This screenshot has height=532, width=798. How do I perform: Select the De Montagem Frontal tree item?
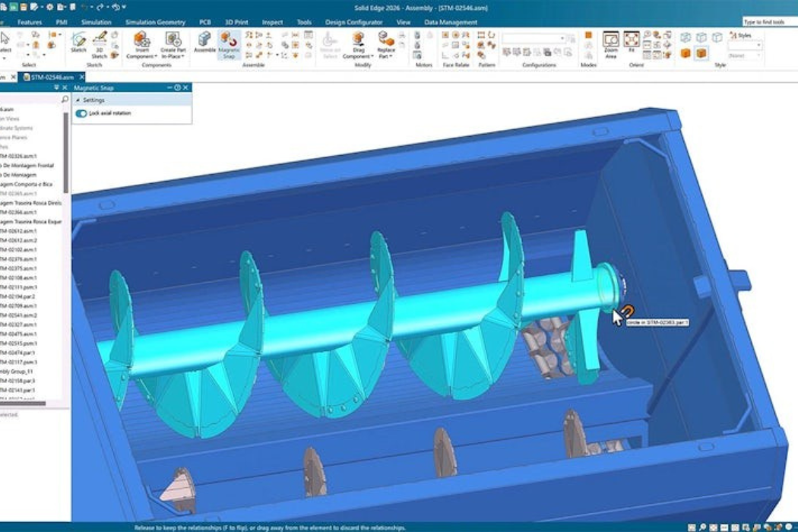(x=27, y=166)
